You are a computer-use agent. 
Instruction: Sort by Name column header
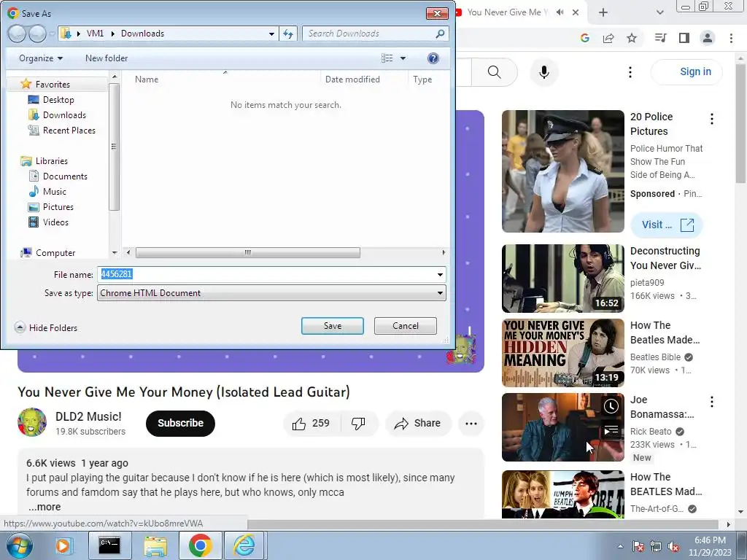pyautogui.click(x=146, y=79)
